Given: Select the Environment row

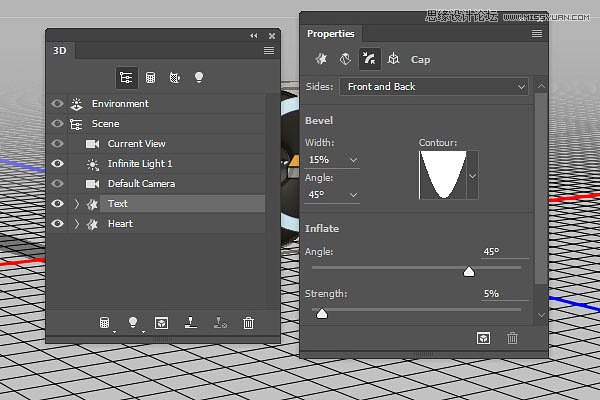Looking at the screenshot, I should (156, 104).
